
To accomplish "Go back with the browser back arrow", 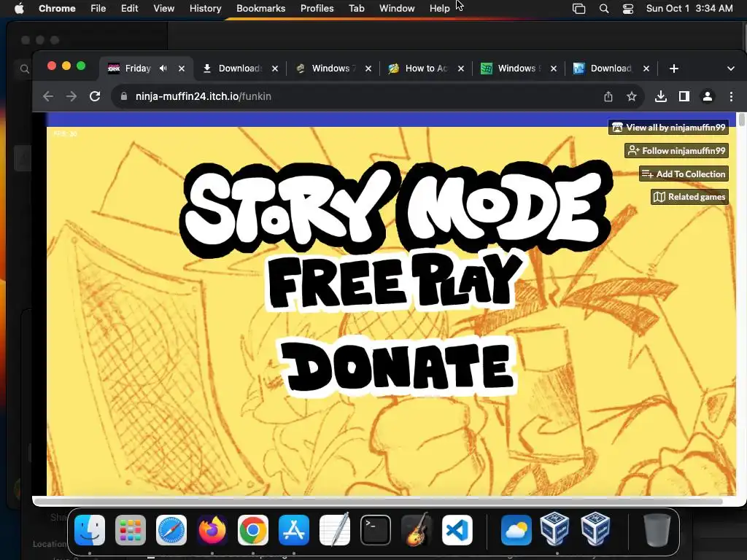I will 48,97.
